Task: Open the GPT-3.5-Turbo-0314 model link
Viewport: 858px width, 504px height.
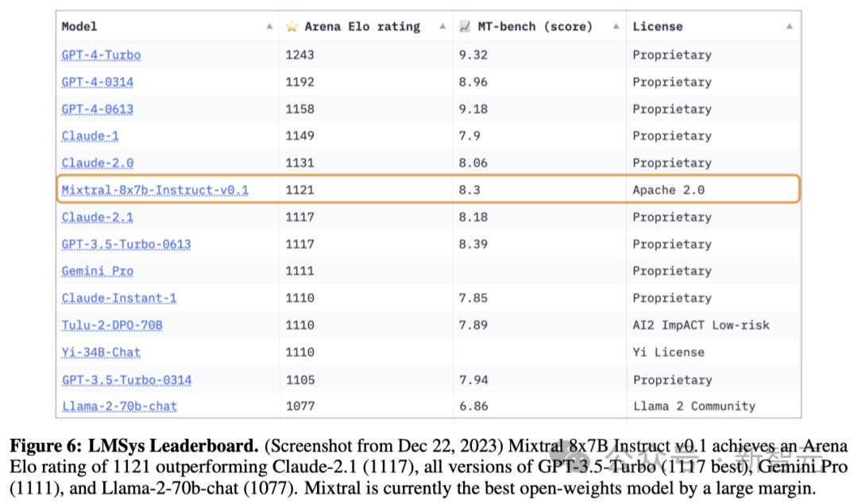Action: point(127,380)
